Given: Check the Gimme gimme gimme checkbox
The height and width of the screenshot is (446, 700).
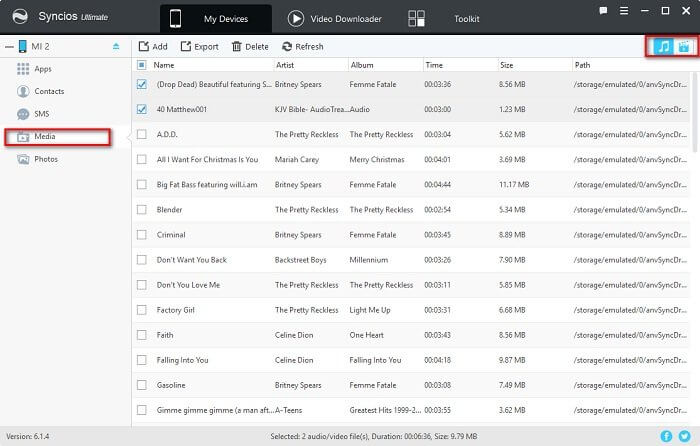Looking at the screenshot, I should pyautogui.click(x=142, y=409).
